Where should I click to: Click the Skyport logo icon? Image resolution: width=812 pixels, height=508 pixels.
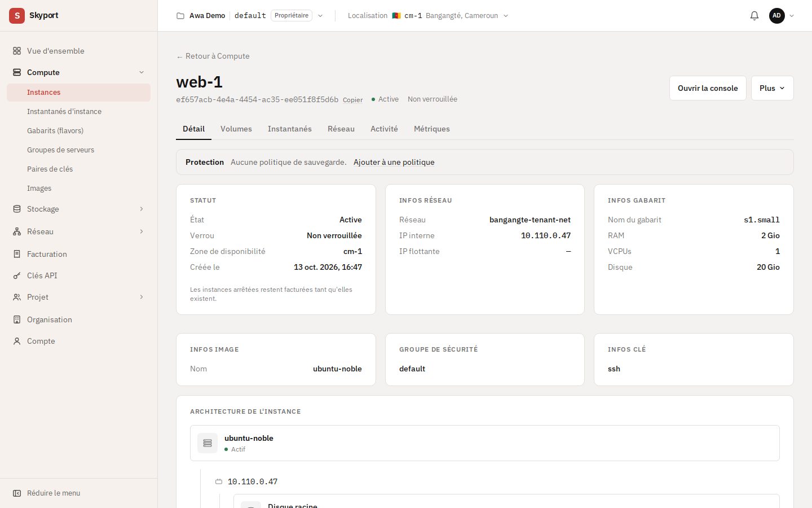(17, 16)
